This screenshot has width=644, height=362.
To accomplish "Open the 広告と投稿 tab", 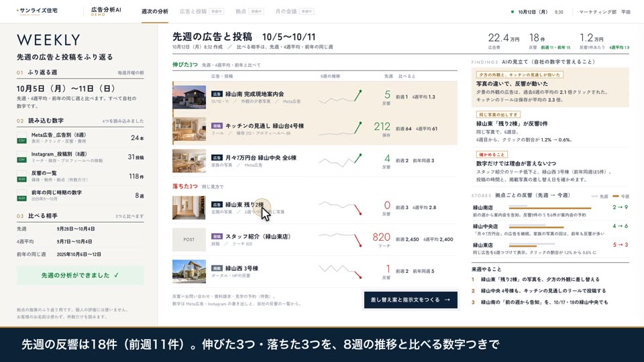I will 202,11.
